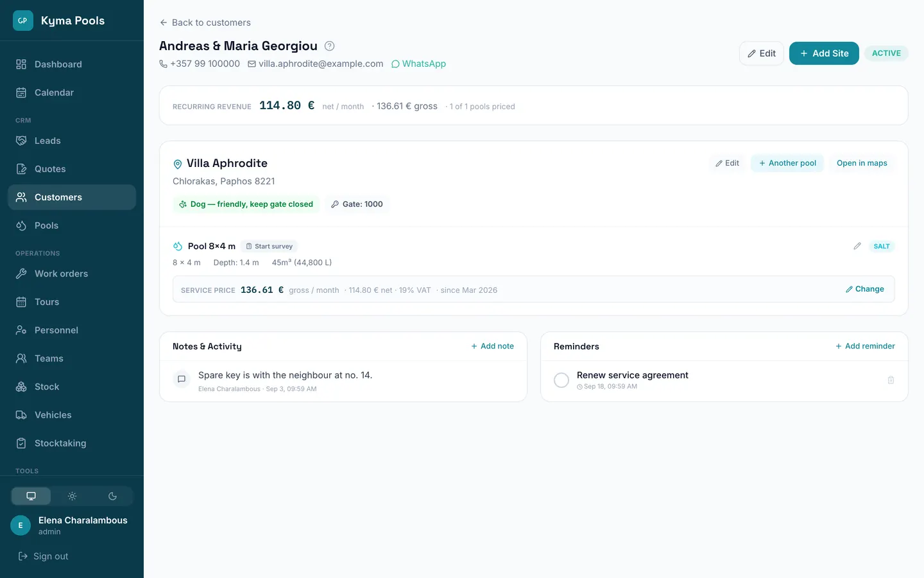
Task: Click the Calendar icon in sidebar
Action: (21, 92)
